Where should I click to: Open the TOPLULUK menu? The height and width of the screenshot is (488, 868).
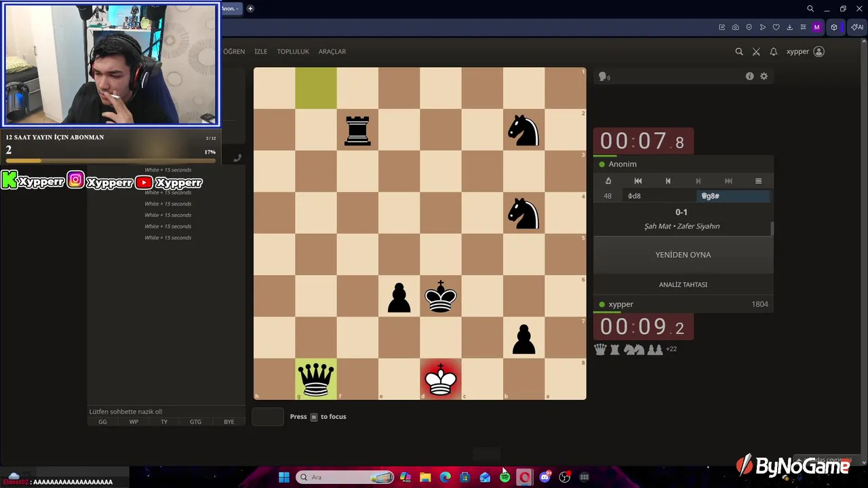click(293, 52)
